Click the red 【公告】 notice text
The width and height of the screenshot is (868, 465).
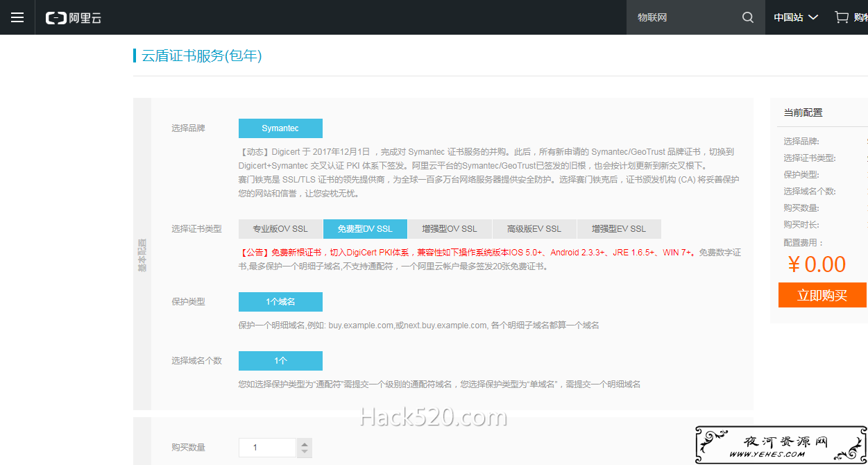coord(466,253)
